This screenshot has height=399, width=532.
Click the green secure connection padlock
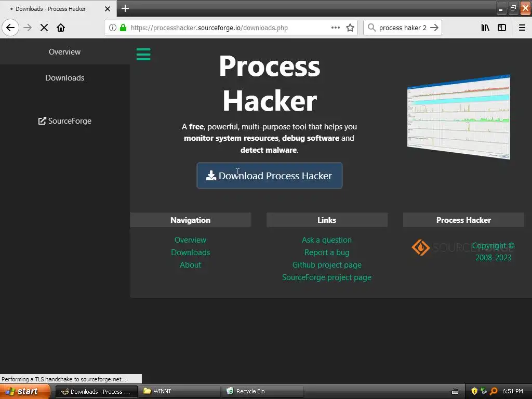click(123, 28)
